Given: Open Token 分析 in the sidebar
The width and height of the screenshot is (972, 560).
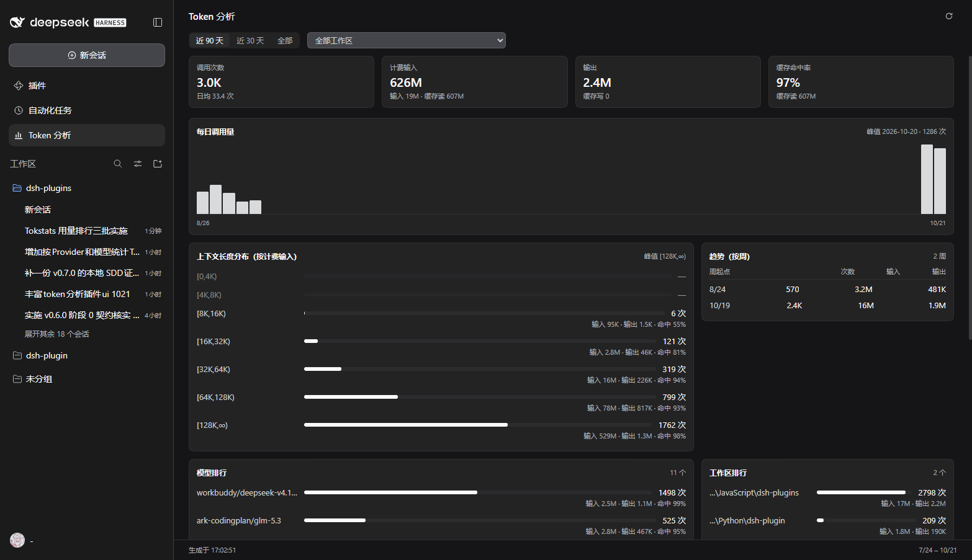Looking at the screenshot, I should pos(87,135).
